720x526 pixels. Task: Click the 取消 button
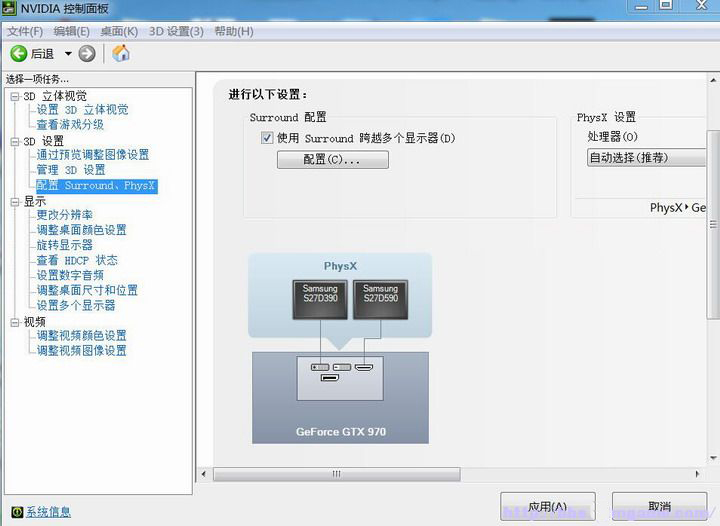659,507
